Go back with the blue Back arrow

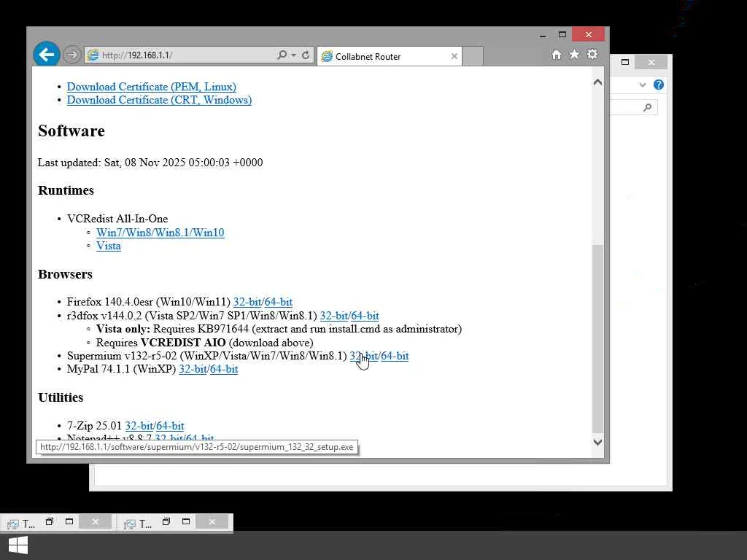coord(46,55)
